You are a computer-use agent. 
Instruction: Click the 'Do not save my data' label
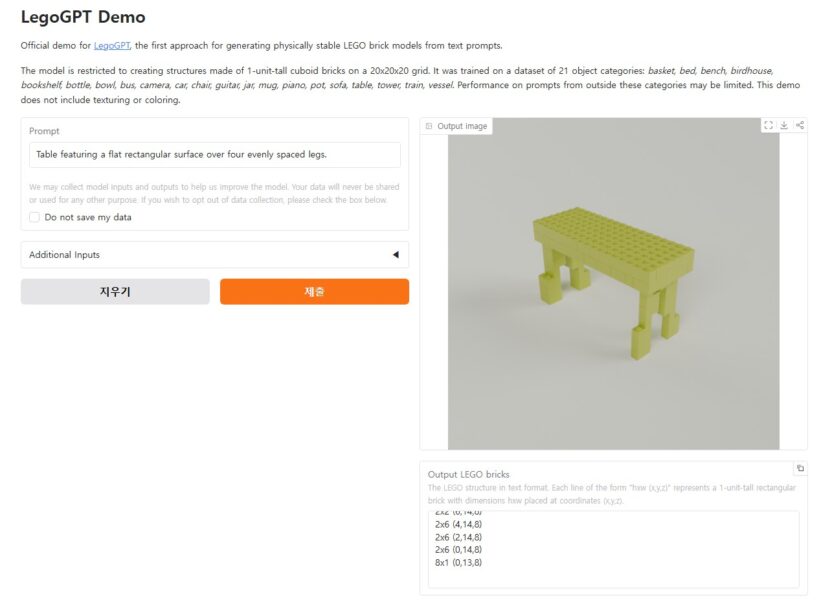coord(88,217)
